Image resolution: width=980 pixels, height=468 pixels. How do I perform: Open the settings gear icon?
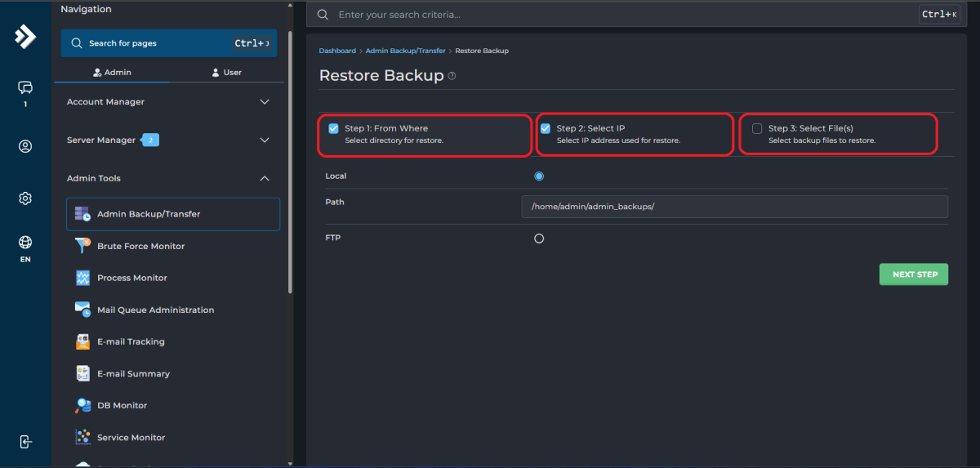(25, 198)
